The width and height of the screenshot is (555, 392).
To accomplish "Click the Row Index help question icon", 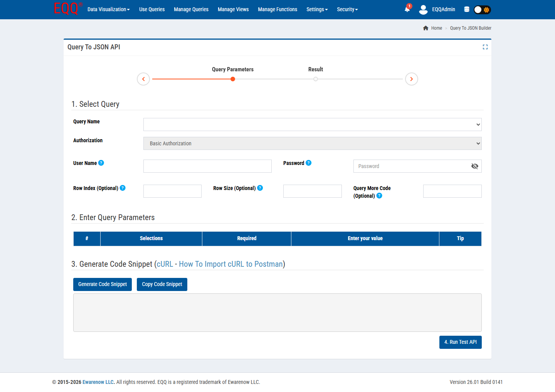I will [122, 188].
